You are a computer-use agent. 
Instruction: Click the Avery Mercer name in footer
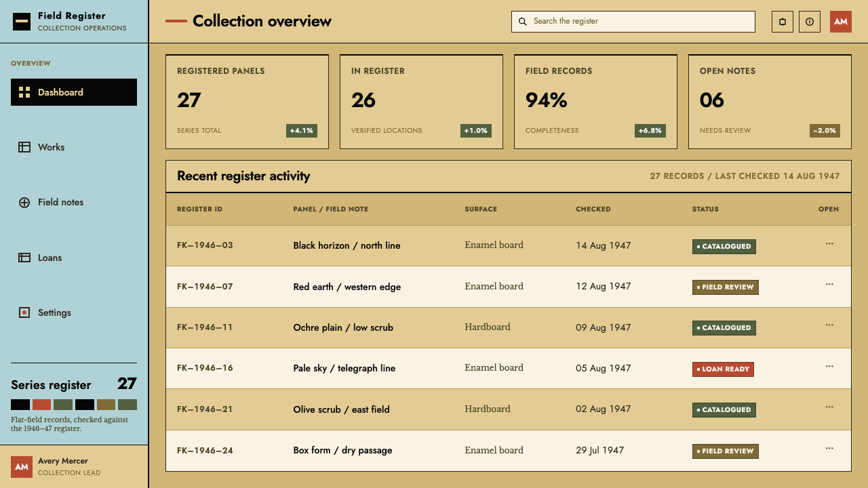(63, 461)
